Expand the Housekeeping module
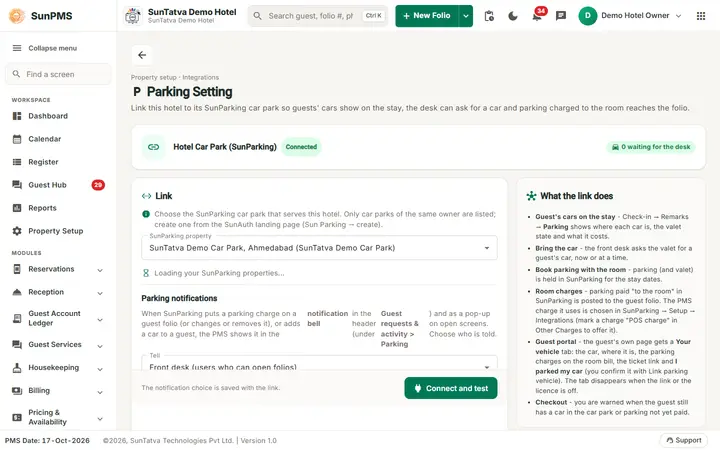 point(100,369)
